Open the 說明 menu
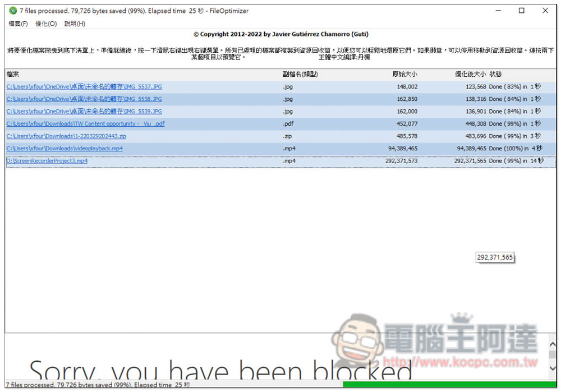The width and height of the screenshot is (561, 392). tap(75, 24)
